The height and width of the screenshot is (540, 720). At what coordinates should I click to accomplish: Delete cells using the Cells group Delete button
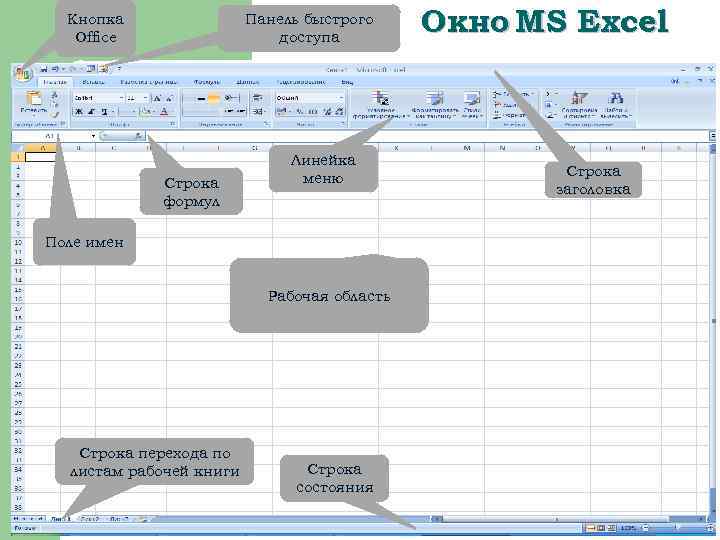tap(507, 105)
